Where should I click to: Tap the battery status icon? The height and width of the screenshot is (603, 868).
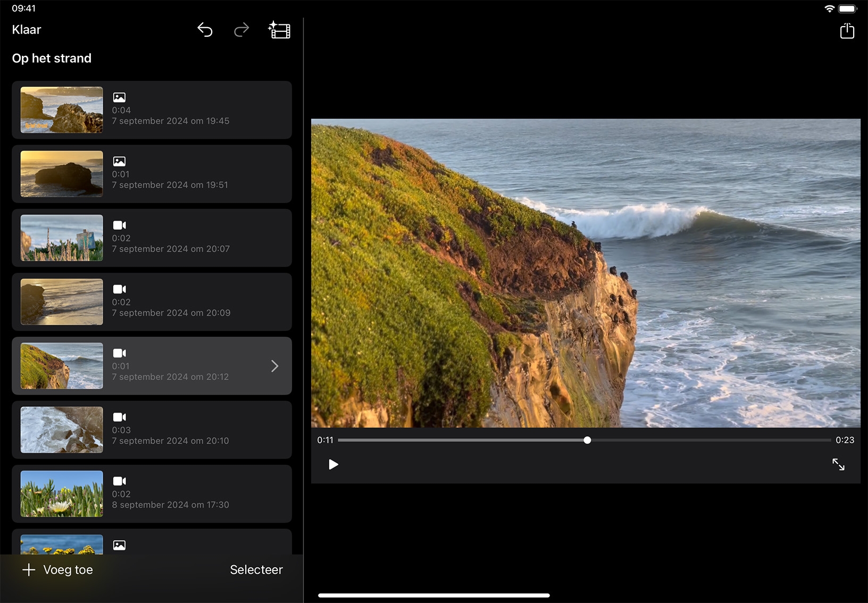(847, 9)
